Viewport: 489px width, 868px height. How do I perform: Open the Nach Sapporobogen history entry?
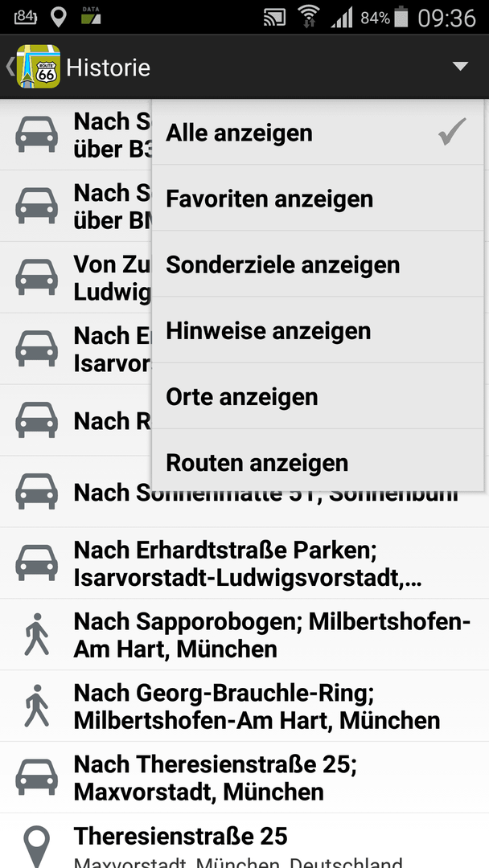[244, 634]
